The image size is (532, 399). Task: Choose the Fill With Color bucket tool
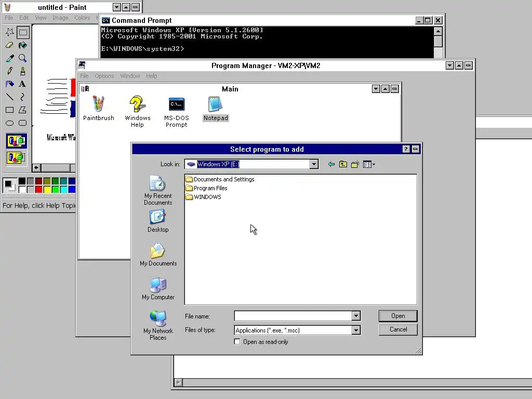pos(23,45)
